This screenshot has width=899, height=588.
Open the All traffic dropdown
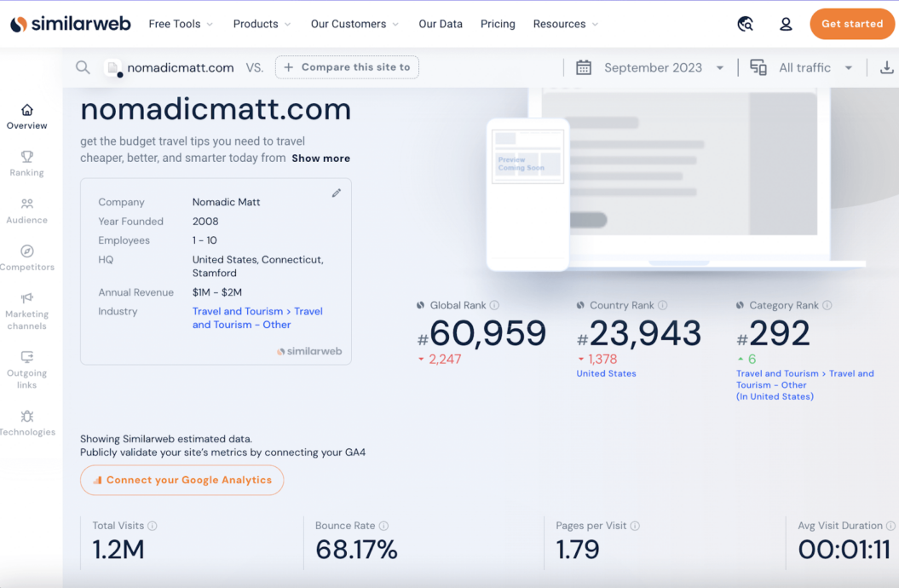[x=815, y=67]
